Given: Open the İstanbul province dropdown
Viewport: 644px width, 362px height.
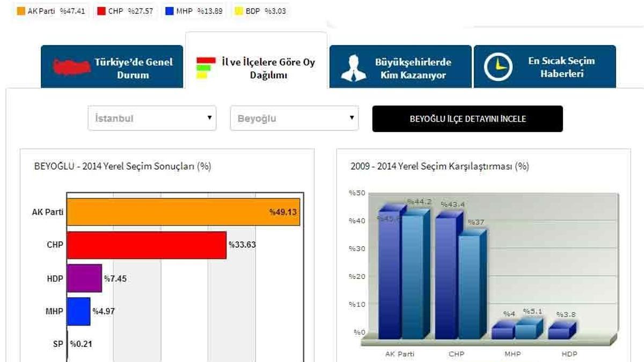Looking at the screenshot, I should [x=152, y=118].
